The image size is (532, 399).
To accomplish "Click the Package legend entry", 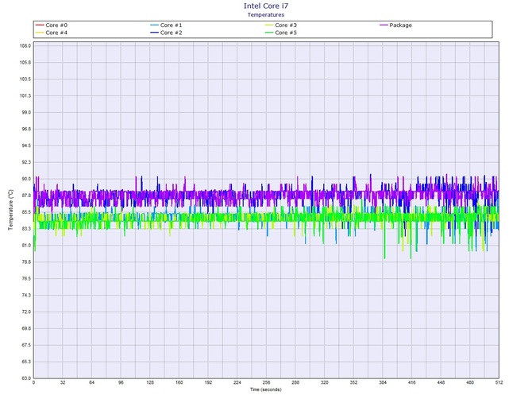I will [x=396, y=25].
